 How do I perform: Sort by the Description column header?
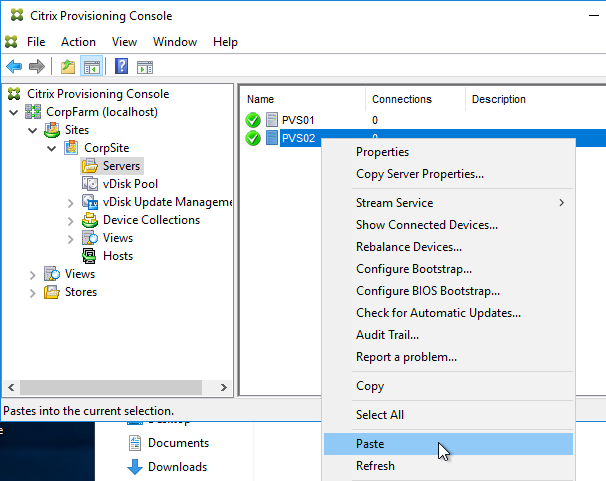(536, 99)
